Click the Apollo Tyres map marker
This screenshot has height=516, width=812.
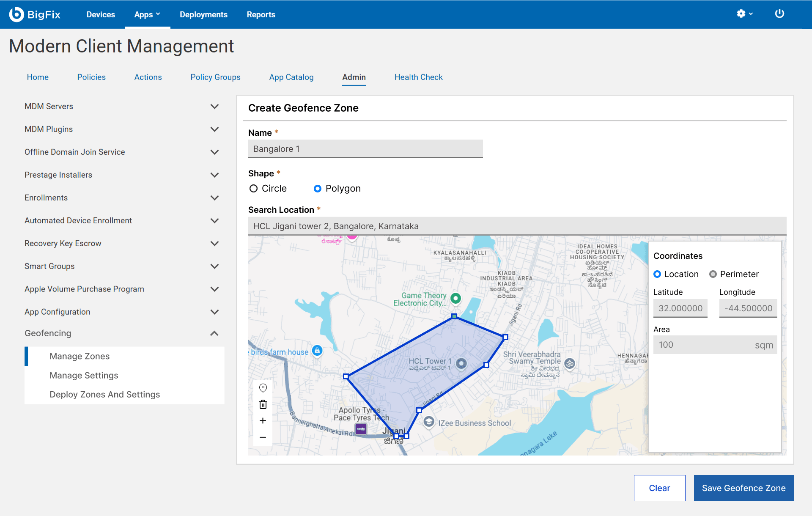(361, 429)
